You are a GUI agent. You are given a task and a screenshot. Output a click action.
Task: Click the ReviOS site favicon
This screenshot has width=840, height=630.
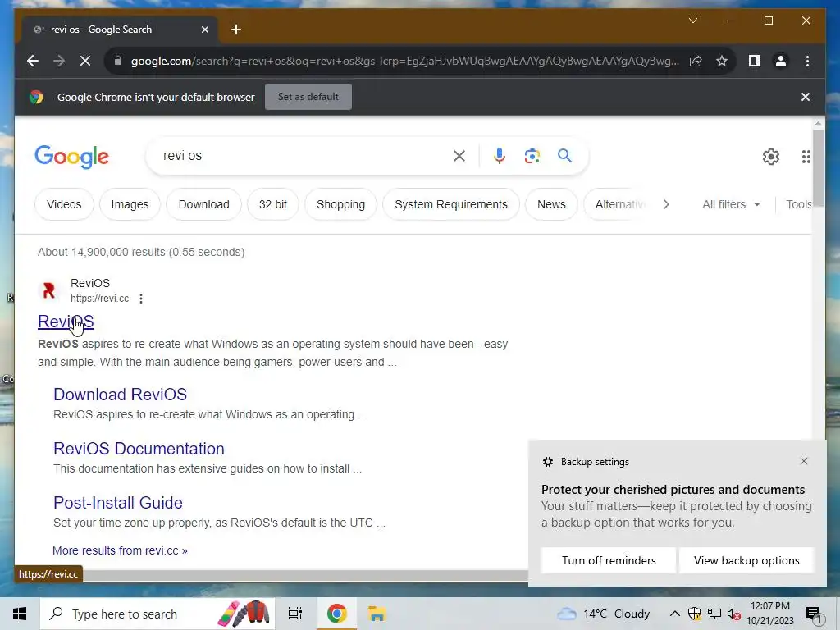(48, 290)
